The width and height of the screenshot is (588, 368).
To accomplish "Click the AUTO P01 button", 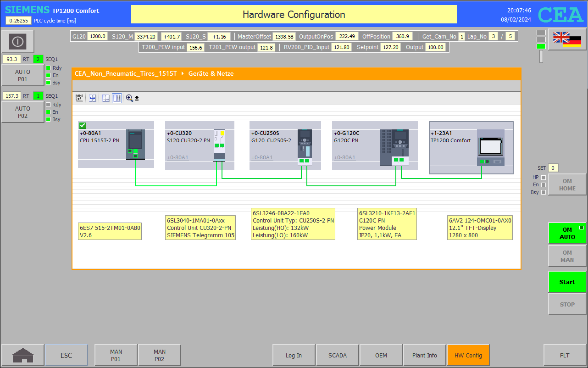I will (22, 75).
